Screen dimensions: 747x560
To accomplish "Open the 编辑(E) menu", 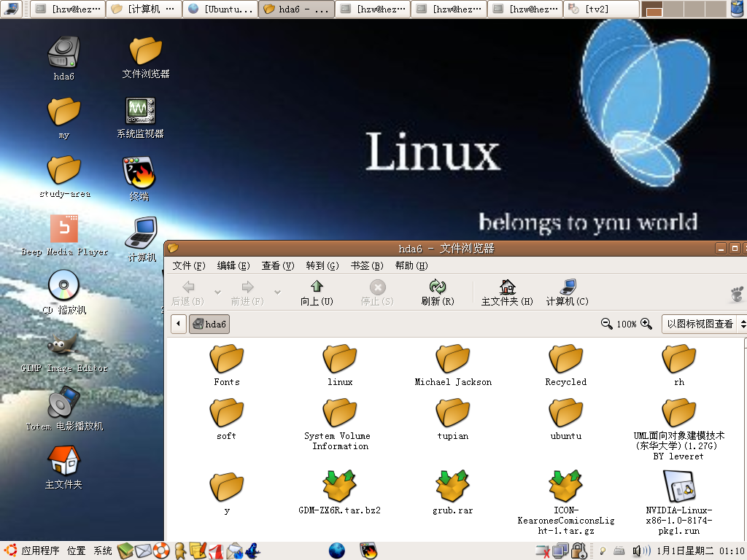I will pyautogui.click(x=233, y=265).
